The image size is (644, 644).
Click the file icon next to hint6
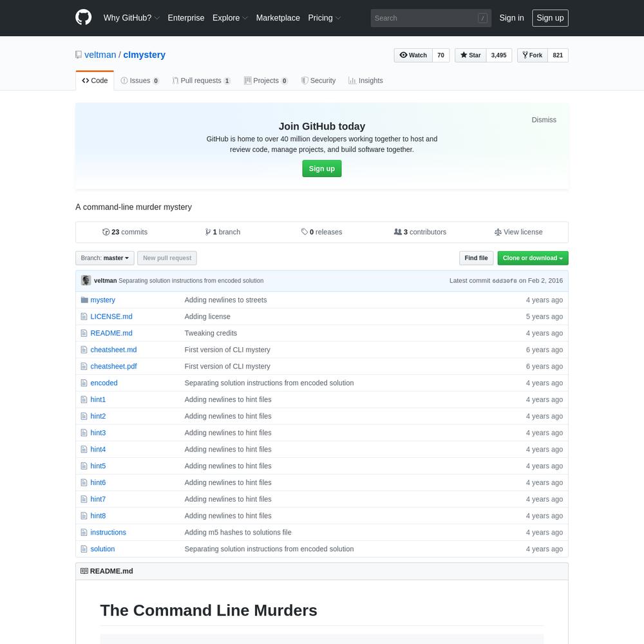(x=84, y=482)
